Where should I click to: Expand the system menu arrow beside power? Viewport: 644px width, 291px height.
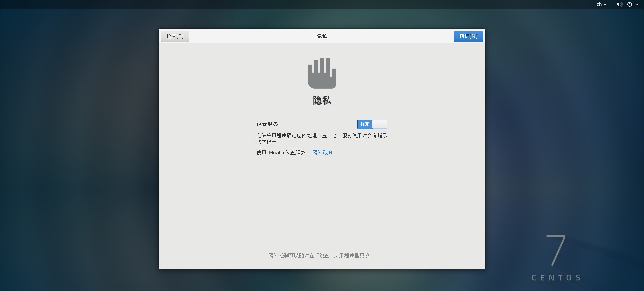(x=637, y=4)
